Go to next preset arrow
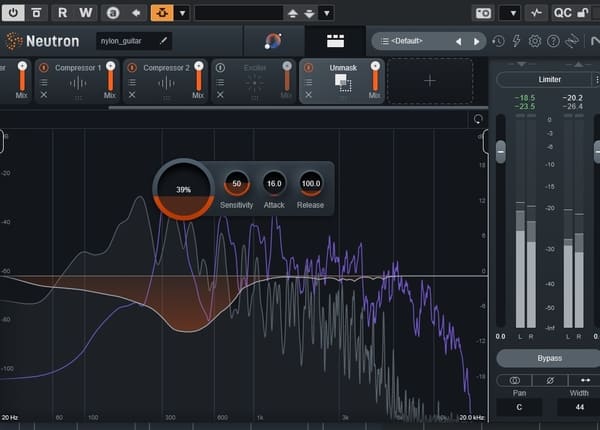This screenshot has width=600, height=430. coord(476,41)
